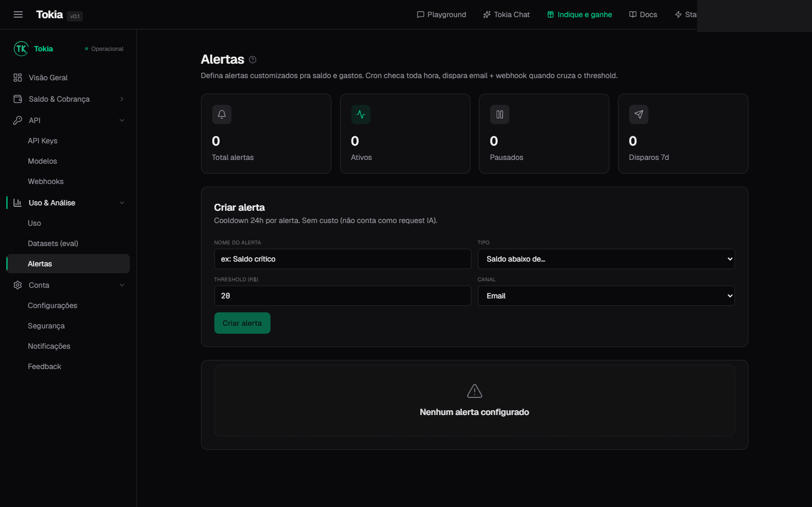
Task: Click the TK round logo in the sidebar
Action: [21, 49]
